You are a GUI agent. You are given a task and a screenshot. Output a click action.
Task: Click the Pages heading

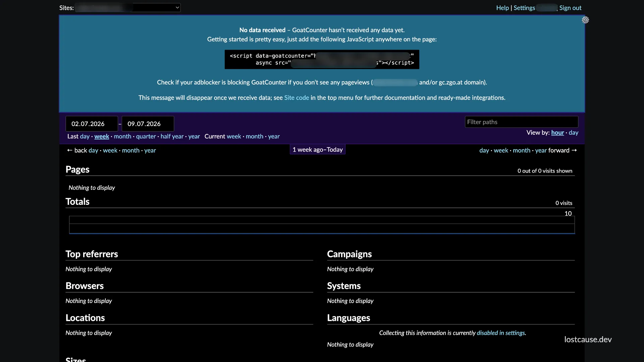(x=77, y=170)
